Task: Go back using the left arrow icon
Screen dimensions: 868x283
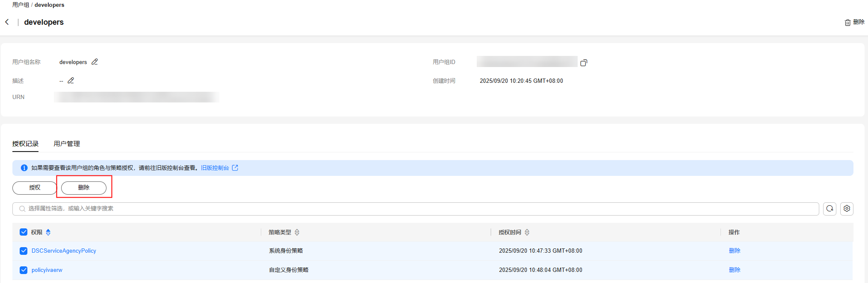Action: tap(7, 22)
